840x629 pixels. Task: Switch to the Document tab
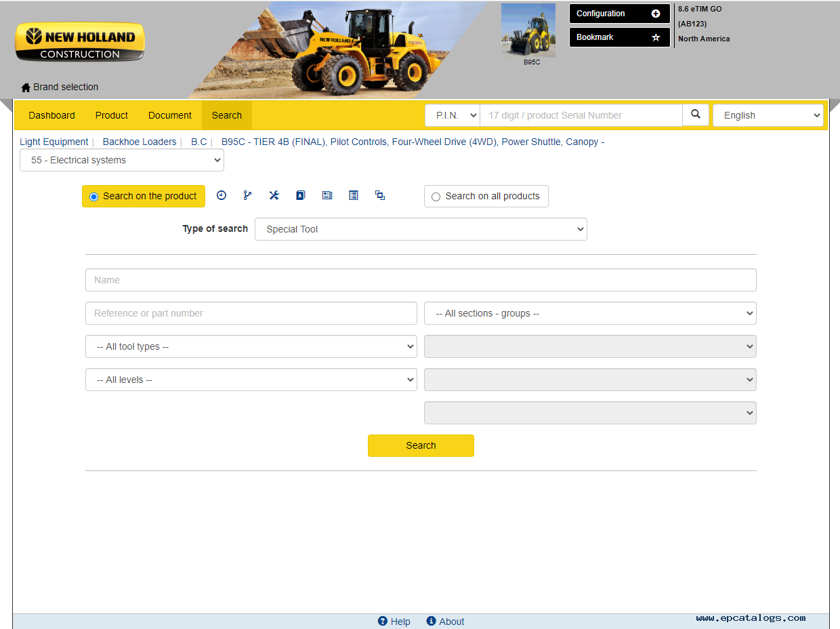coord(170,115)
